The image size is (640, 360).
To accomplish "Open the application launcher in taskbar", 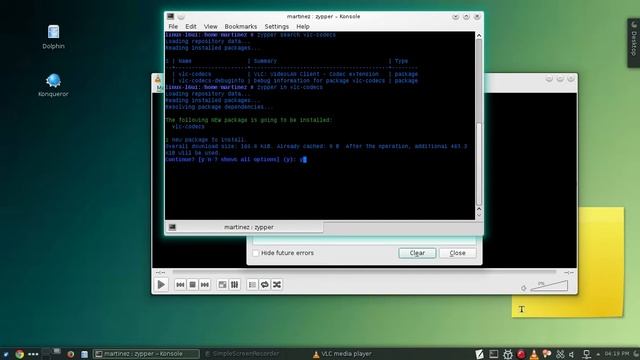I will [x=6, y=354].
